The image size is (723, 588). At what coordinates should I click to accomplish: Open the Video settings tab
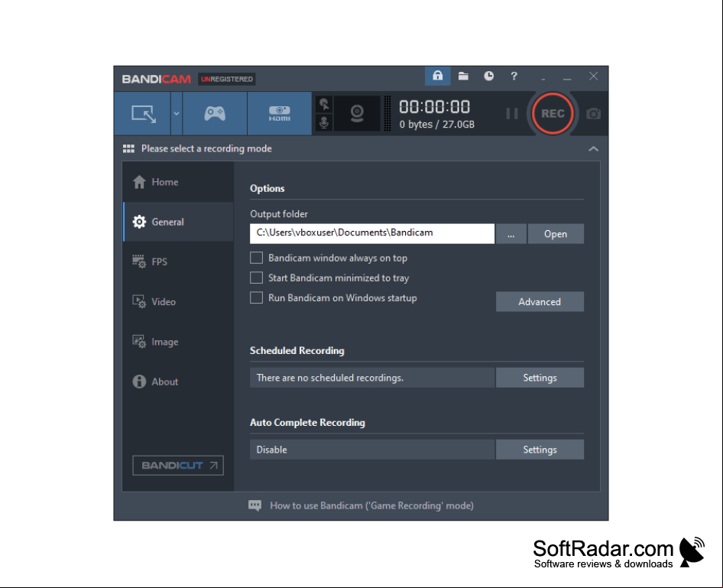[178, 301]
